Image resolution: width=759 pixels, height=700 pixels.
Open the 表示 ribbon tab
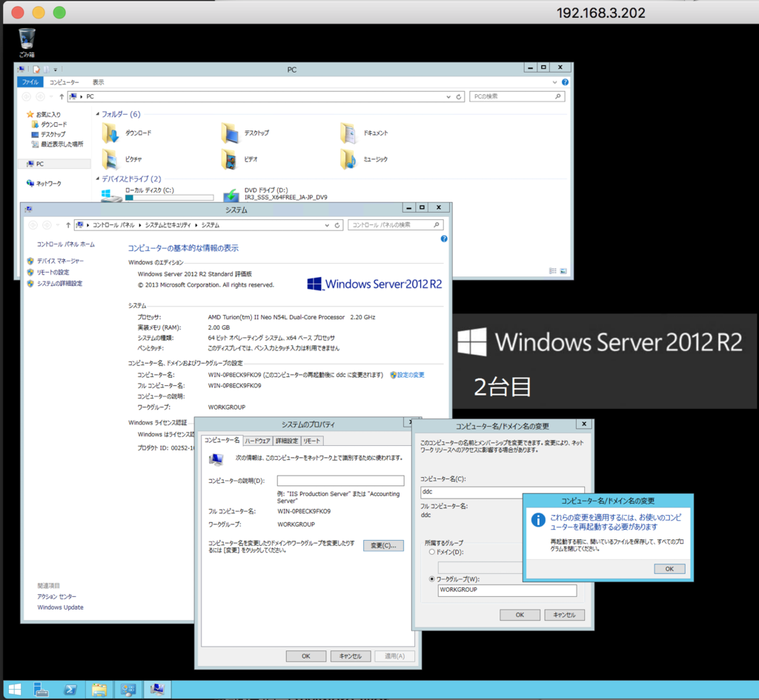pyautogui.click(x=99, y=82)
